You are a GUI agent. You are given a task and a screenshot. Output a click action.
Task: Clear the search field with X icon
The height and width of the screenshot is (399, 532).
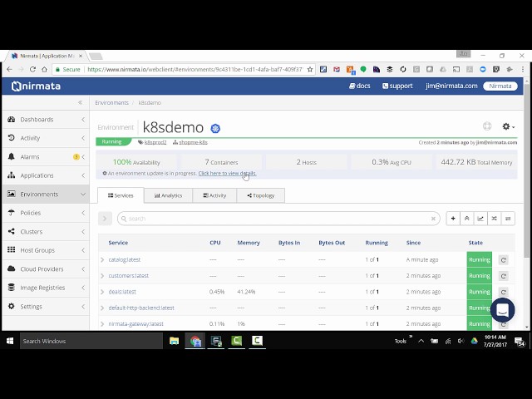pos(433,219)
